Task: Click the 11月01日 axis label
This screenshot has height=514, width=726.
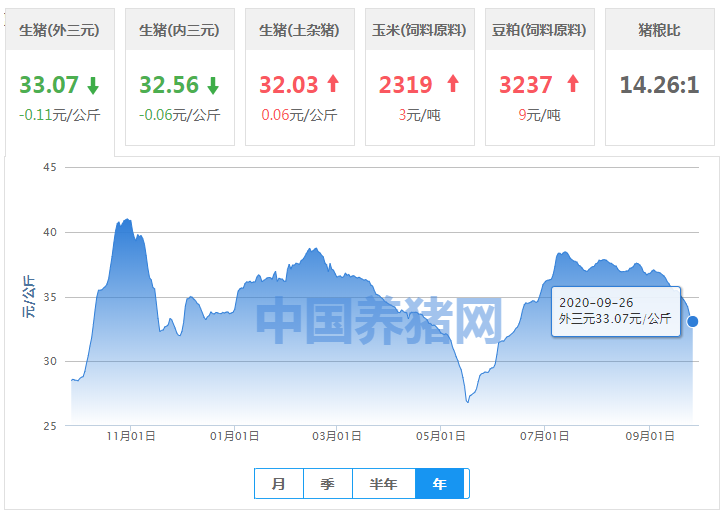Action: [131, 436]
